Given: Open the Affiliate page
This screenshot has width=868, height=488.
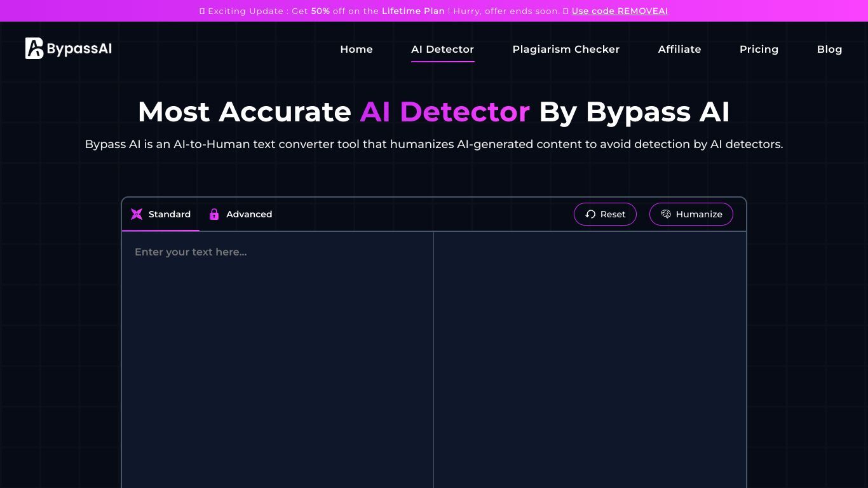Looking at the screenshot, I should point(680,49).
